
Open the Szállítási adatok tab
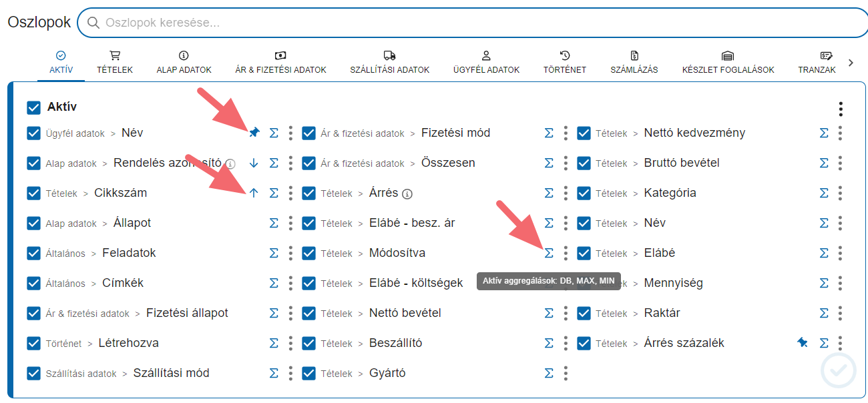coord(390,62)
